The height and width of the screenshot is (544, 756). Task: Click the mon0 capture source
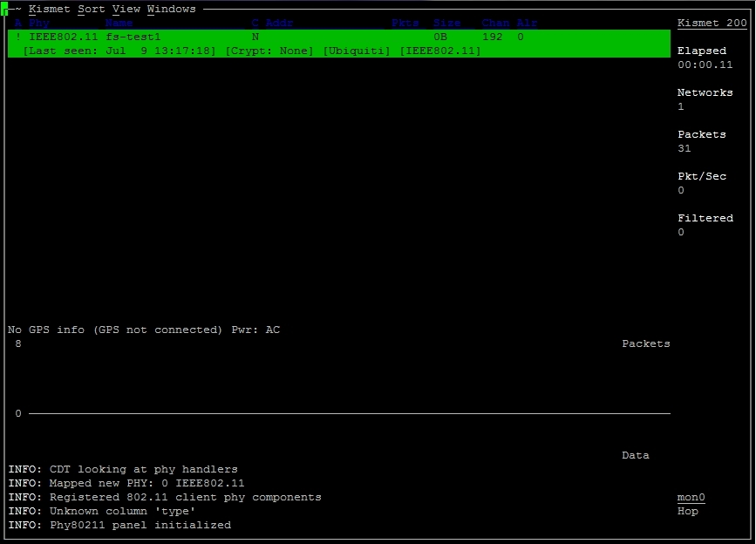pyautogui.click(x=691, y=497)
